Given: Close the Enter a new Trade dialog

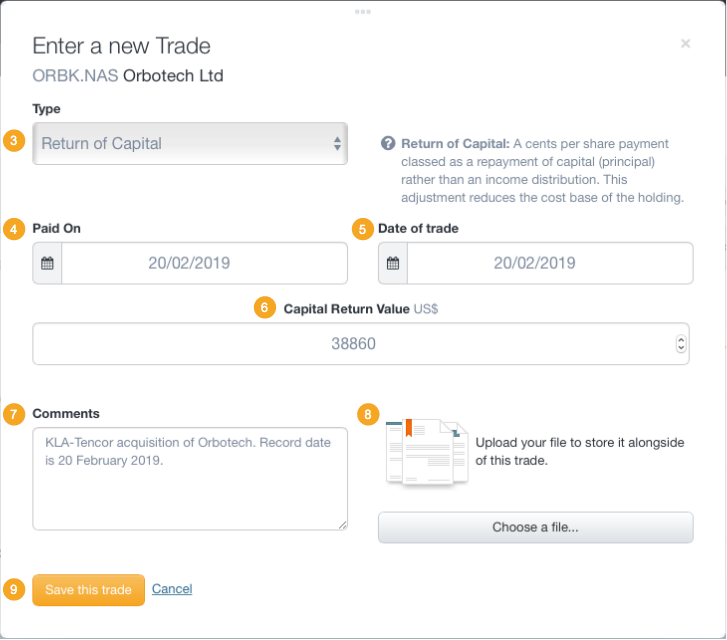Looking at the screenshot, I should click(x=685, y=44).
